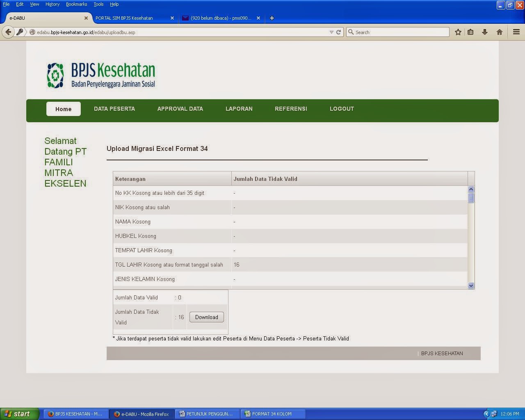This screenshot has height=420, width=525.
Task: Click the 12:06 PM taskbar clock
Action: [510, 414]
